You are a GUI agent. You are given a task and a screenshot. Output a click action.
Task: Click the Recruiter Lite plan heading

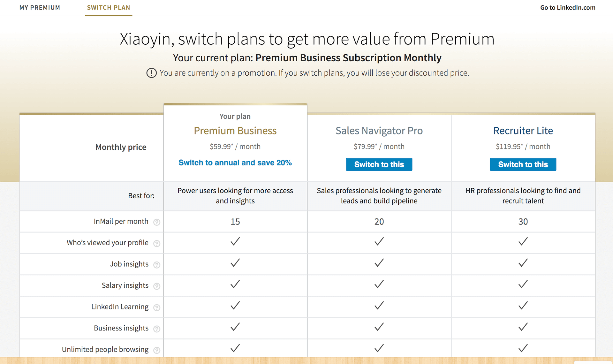[523, 131]
